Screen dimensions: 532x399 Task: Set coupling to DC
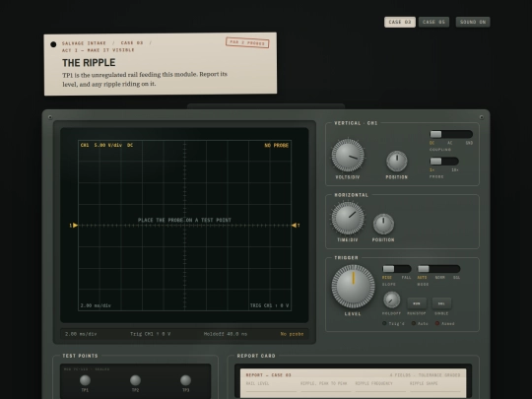432,143
